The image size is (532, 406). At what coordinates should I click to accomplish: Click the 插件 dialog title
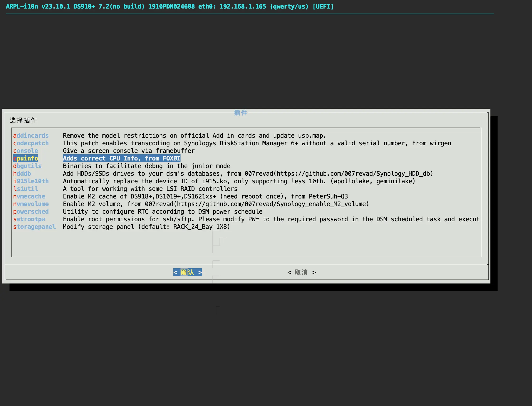tap(240, 113)
